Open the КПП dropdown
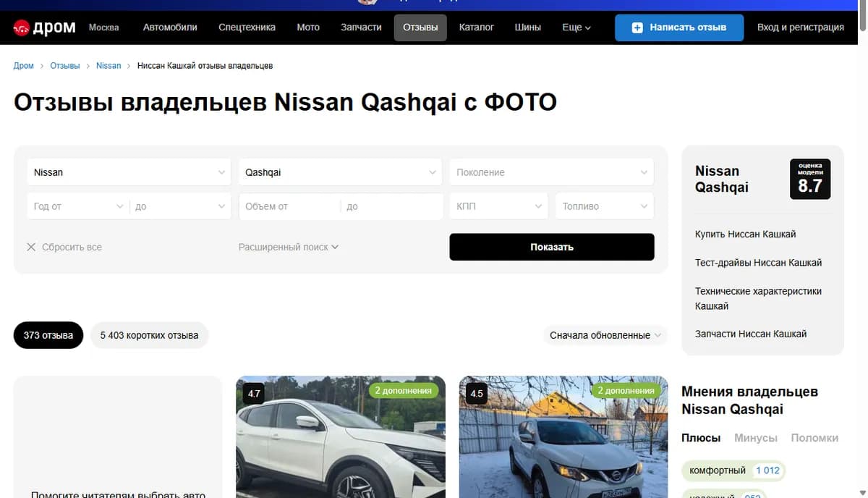Image resolution: width=868 pixels, height=498 pixels. (499, 206)
